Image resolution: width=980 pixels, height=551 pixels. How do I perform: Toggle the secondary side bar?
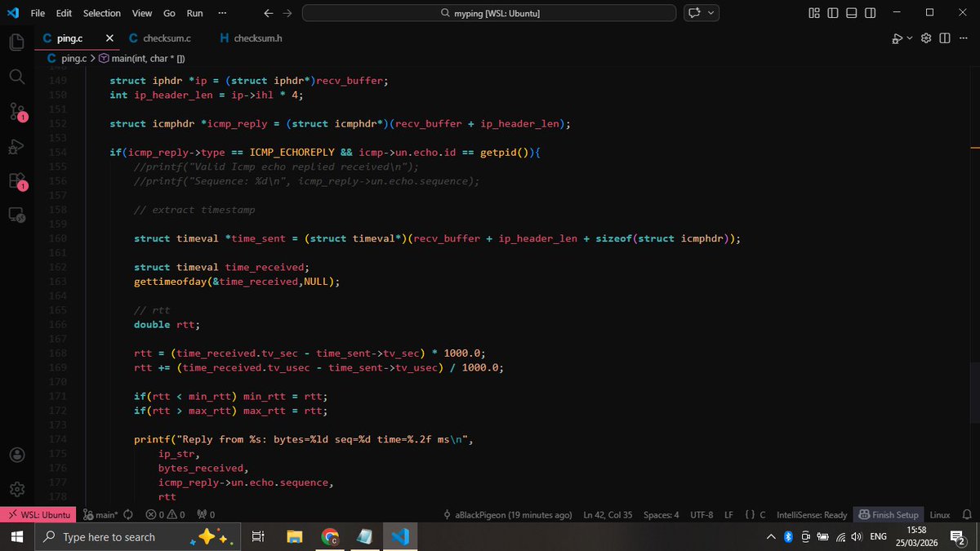(x=871, y=13)
